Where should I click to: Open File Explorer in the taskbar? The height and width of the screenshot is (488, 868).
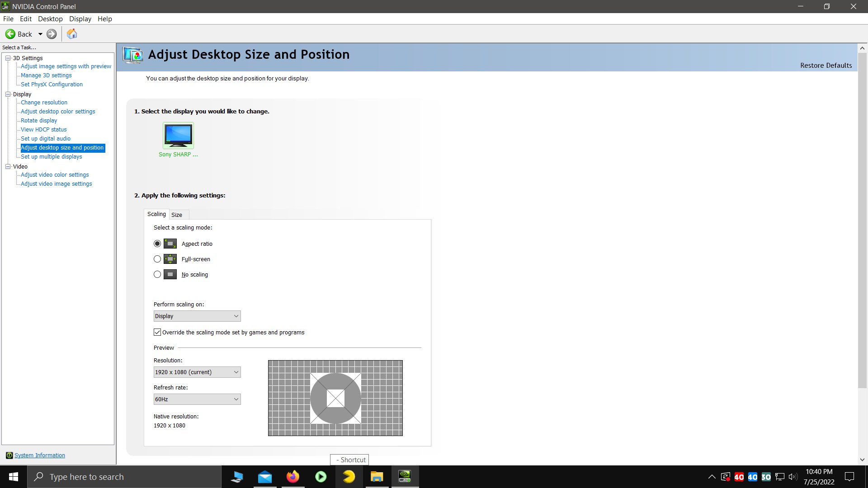[x=377, y=477]
